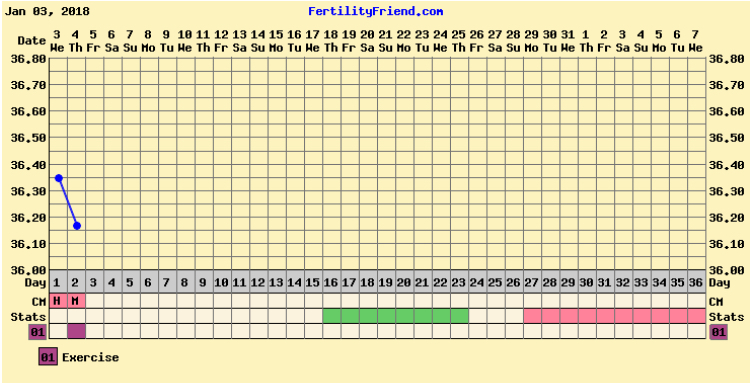Click the purple Exercise marker on day 2

(77, 331)
